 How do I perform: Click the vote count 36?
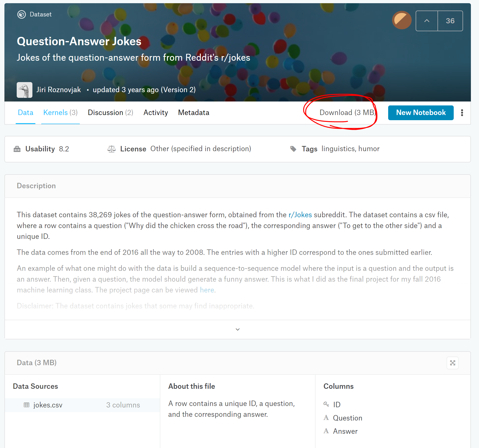(450, 21)
